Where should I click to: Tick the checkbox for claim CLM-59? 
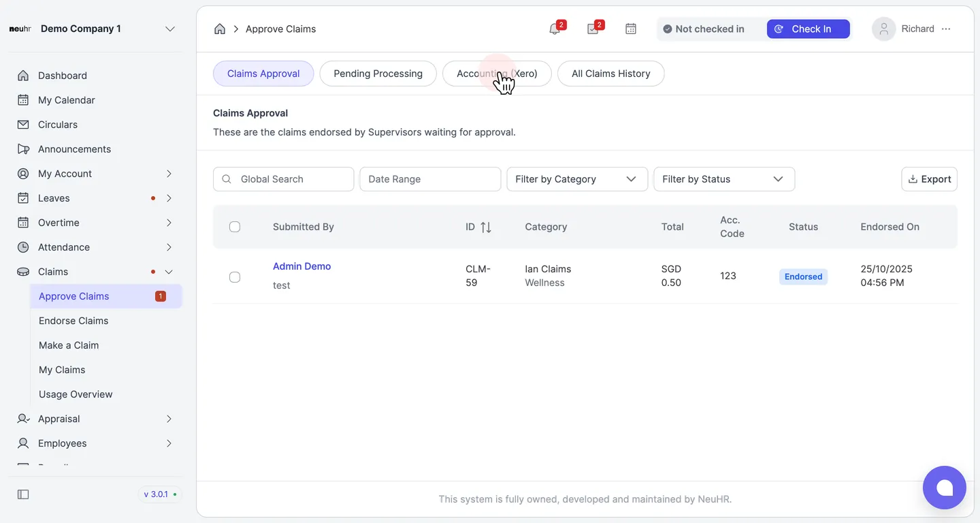tap(235, 277)
